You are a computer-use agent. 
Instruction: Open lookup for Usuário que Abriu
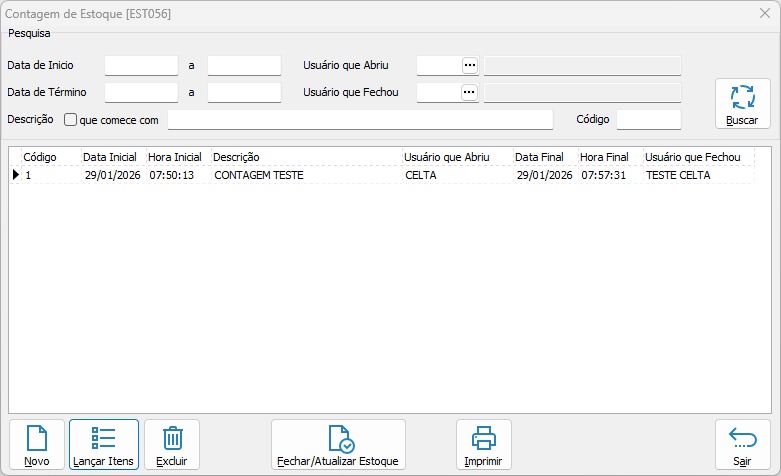coord(469,65)
